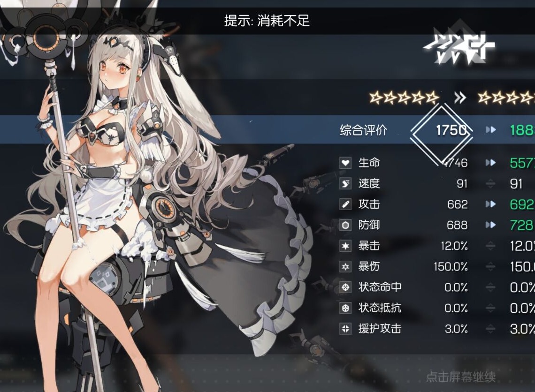Click the arrow next to 综合评价 score 1750

[490, 130]
